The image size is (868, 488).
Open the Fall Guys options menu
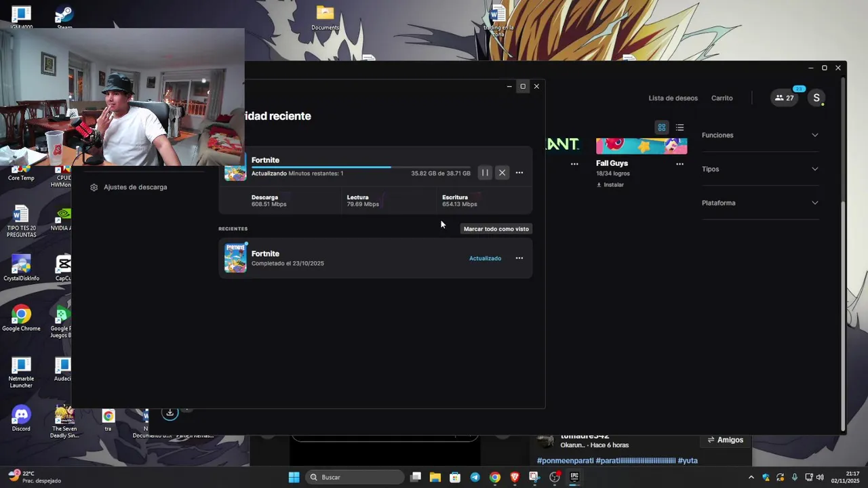pos(680,163)
